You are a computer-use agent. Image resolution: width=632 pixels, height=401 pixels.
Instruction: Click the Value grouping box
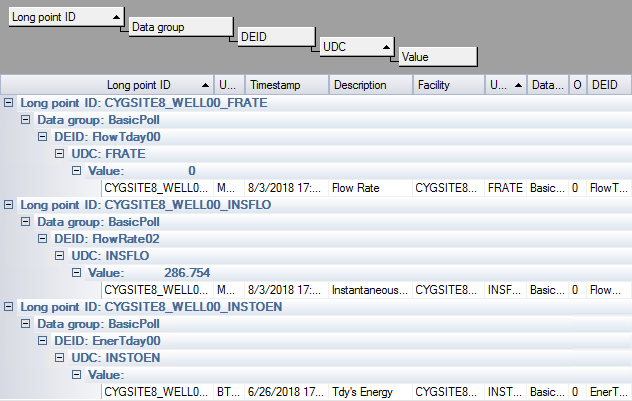[438, 57]
